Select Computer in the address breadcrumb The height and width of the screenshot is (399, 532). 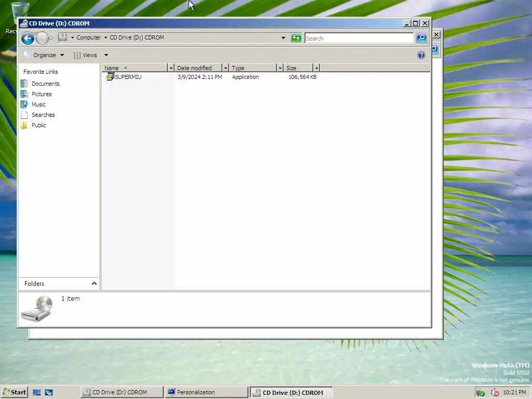pos(88,37)
